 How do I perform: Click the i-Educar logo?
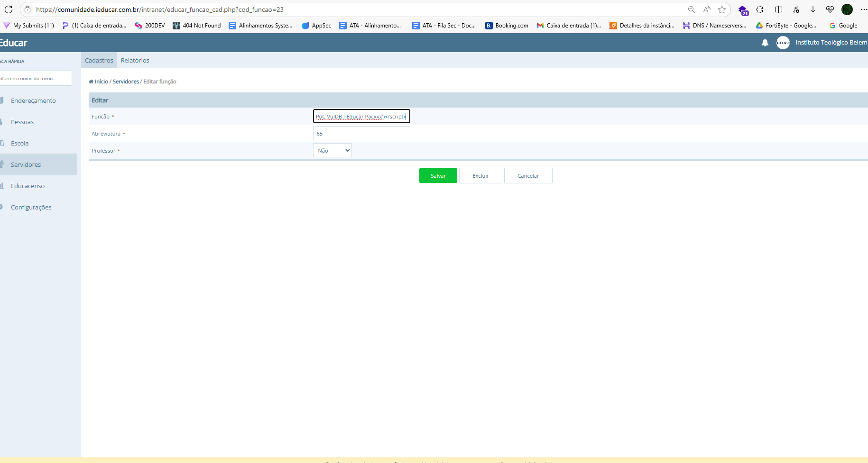click(14, 43)
